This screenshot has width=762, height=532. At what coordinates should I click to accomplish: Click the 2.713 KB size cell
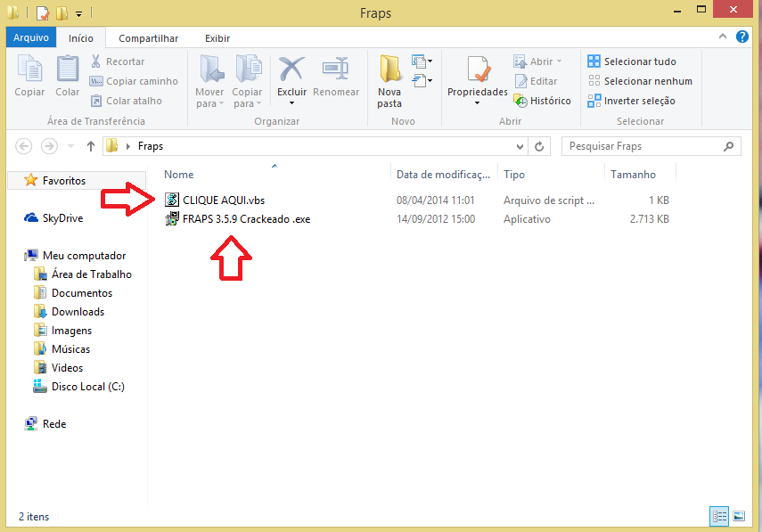click(649, 219)
